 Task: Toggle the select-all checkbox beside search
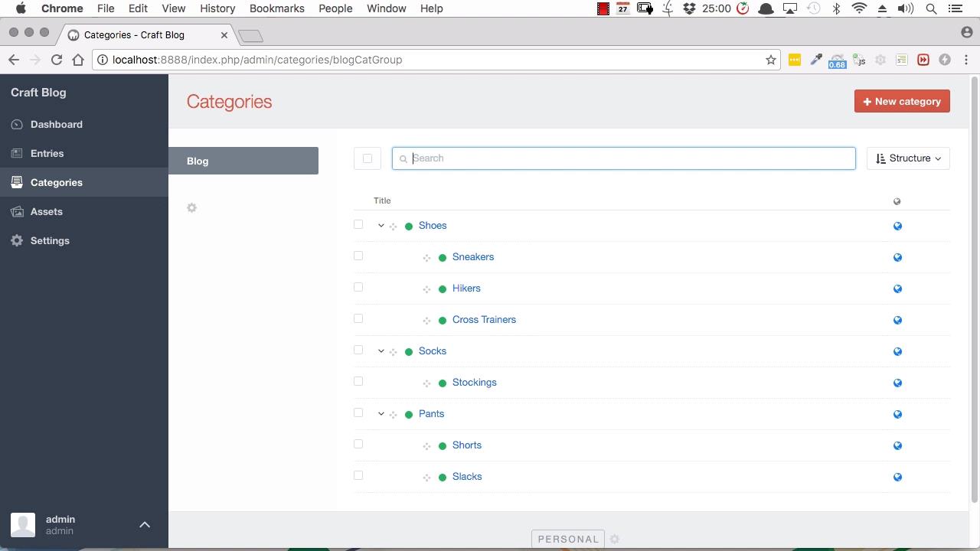tap(367, 158)
